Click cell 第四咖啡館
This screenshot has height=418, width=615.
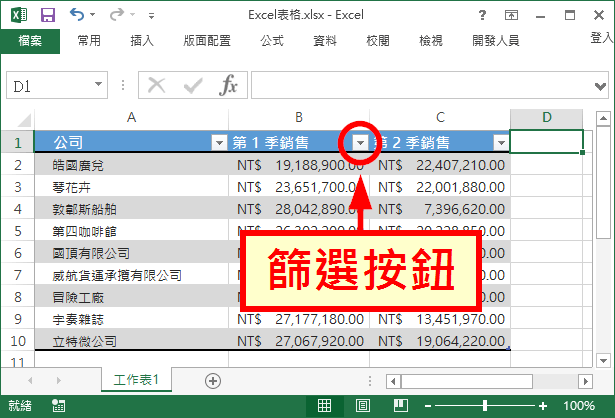tap(131, 231)
